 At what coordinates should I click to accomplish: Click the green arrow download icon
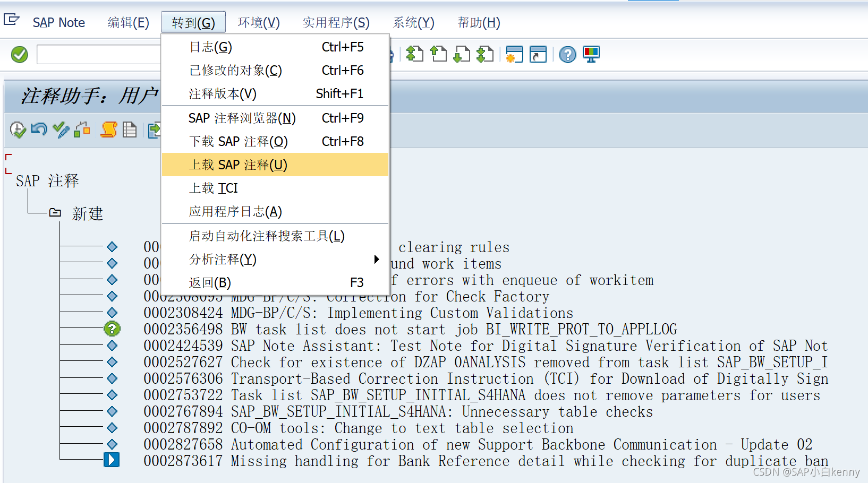(154, 130)
